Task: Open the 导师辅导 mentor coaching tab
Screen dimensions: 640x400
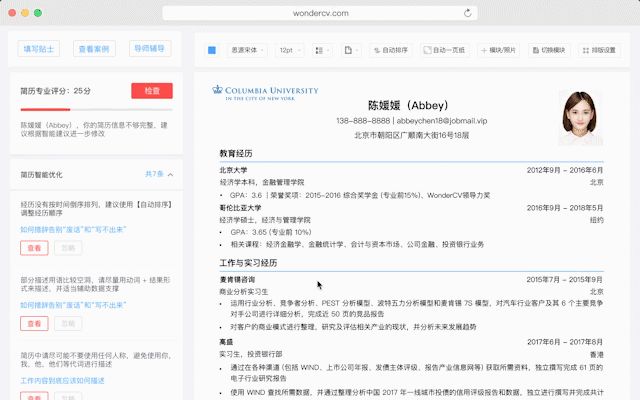Action: coord(150,49)
